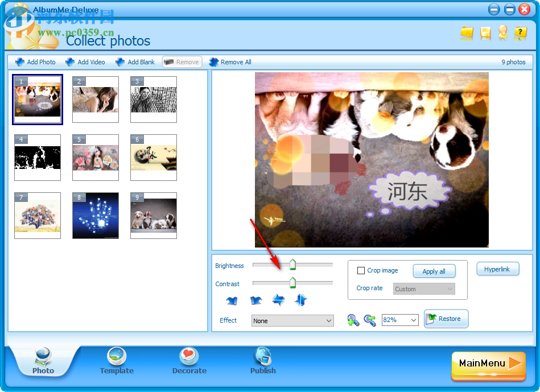
Task: Open the 82% zoom level dropdown
Action: click(x=399, y=320)
